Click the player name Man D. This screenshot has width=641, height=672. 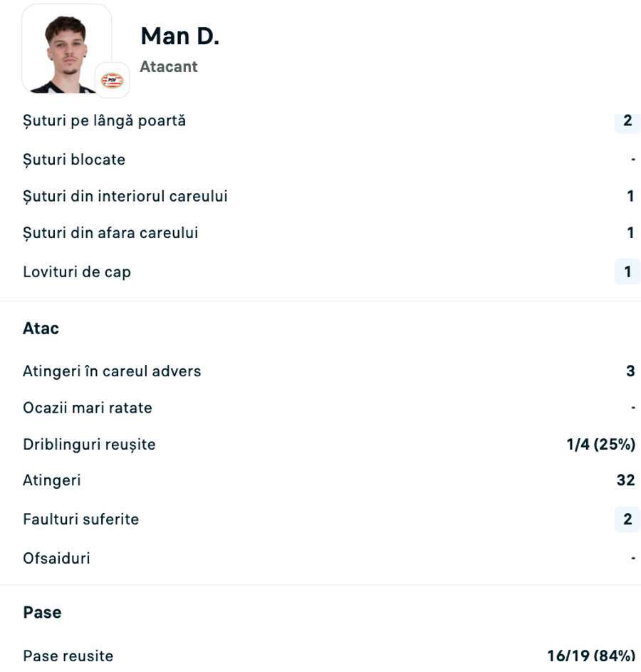click(x=179, y=36)
